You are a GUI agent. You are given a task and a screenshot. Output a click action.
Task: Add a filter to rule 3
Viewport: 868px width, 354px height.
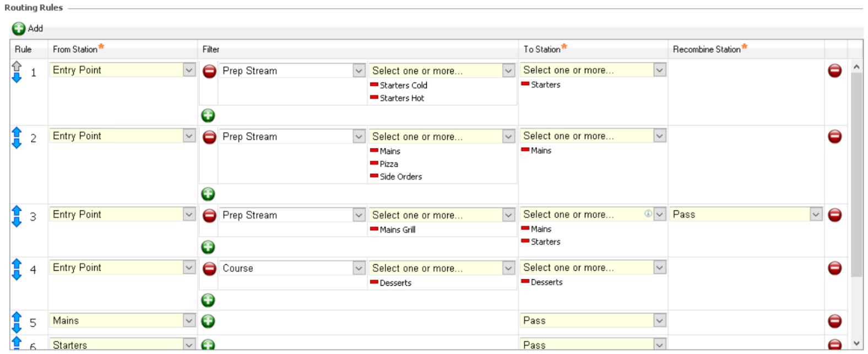[208, 247]
